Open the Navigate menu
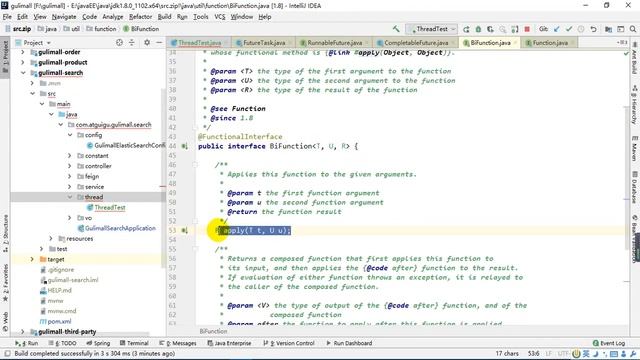The height and width of the screenshot is (360, 640). pos(64,17)
